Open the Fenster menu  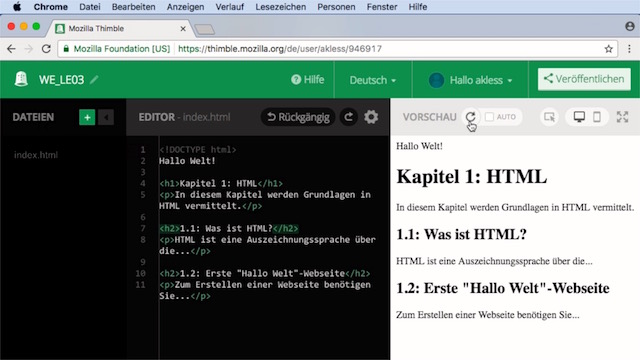click(x=382, y=7)
